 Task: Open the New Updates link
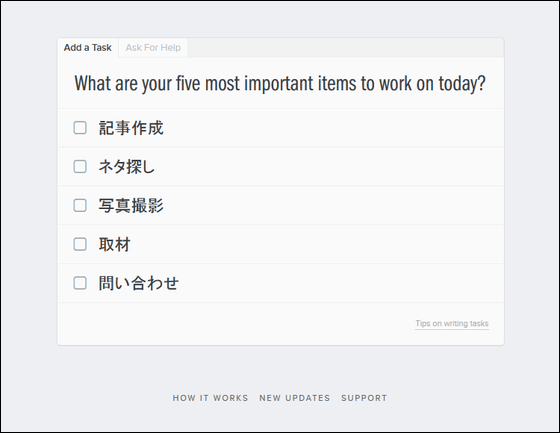pyautogui.click(x=295, y=398)
